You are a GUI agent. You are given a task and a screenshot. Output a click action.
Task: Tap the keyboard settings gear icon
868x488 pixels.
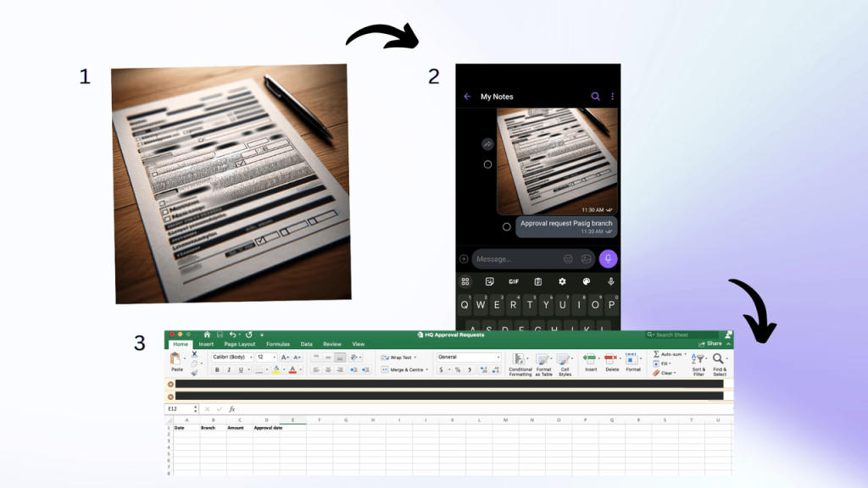point(562,281)
